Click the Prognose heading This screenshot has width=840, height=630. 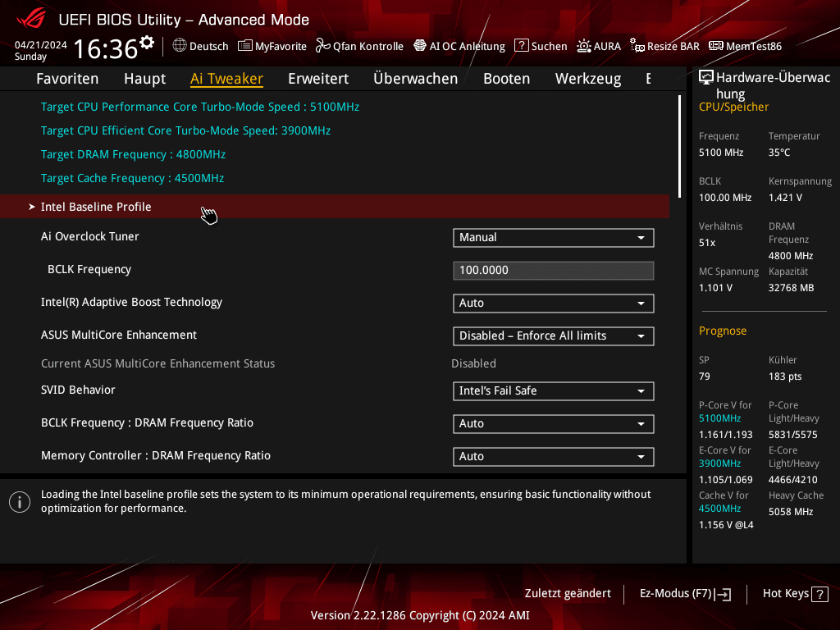point(723,331)
